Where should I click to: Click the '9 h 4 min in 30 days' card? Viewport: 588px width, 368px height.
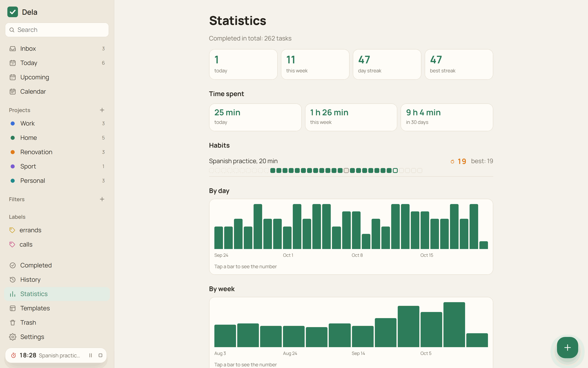pyautogui.click(x=447, y=117)
